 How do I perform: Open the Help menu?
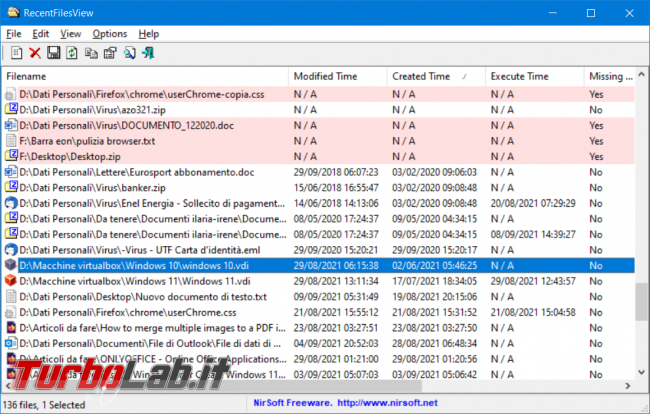148,34
